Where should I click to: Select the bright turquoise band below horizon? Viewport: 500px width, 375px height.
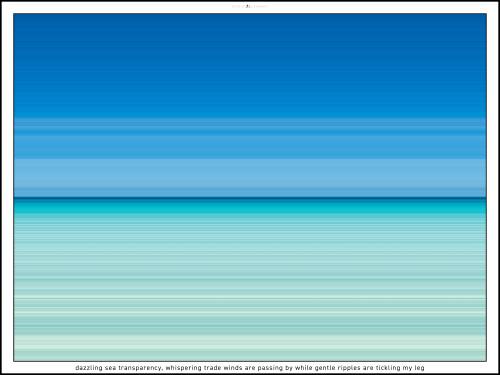250,207
